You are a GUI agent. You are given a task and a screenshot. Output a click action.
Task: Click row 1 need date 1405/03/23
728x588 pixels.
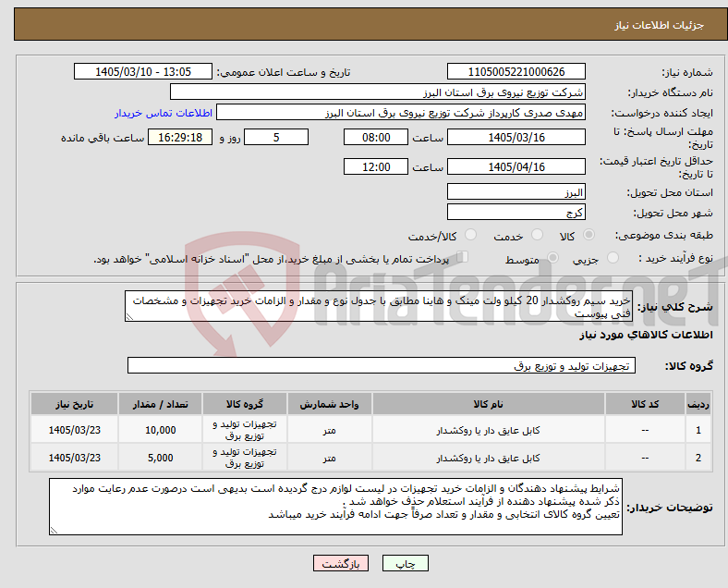click(x=74, y=430)
